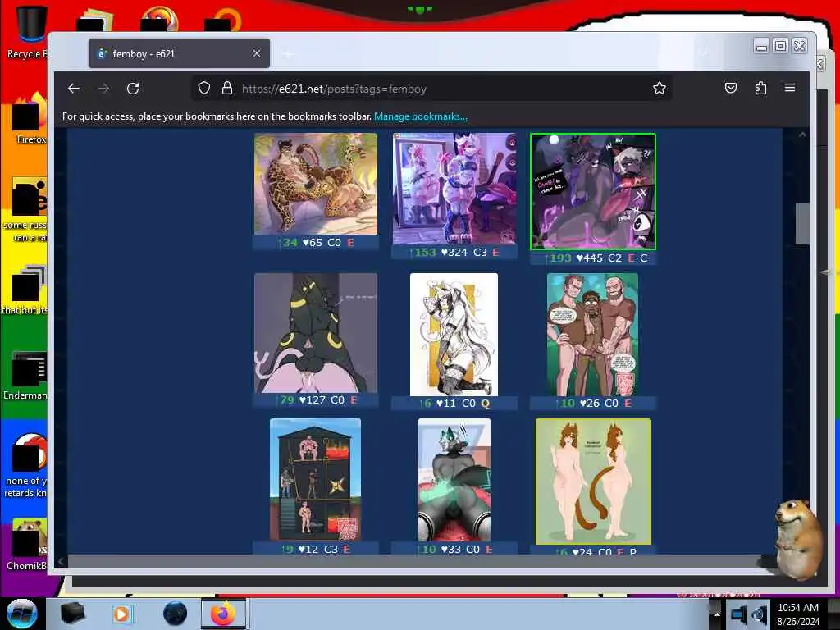Select the 'femboy - e621' tab
The width and height of the screenshot is (840, 630).
(x=179, y=53)
